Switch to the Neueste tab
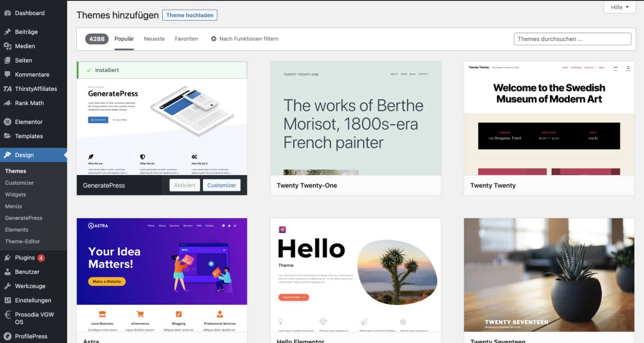This screenshot has width=644, height=343. pyautogui.click(x=154, y=39)
